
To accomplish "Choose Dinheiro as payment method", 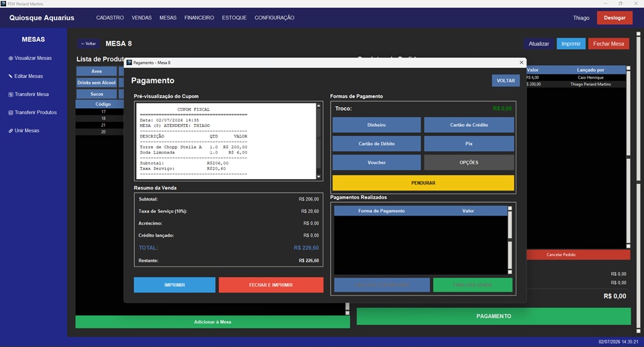I will coord(376,125).
